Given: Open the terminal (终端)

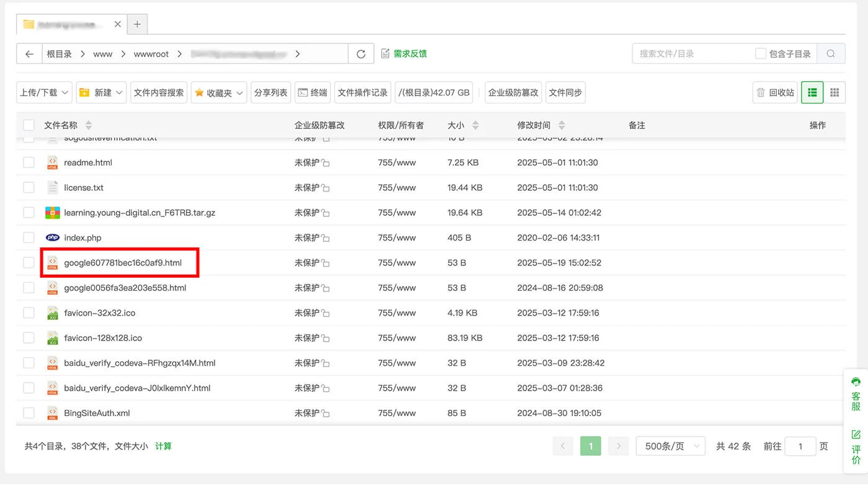Looking at the screenshot, I should (x=312, y=92).
